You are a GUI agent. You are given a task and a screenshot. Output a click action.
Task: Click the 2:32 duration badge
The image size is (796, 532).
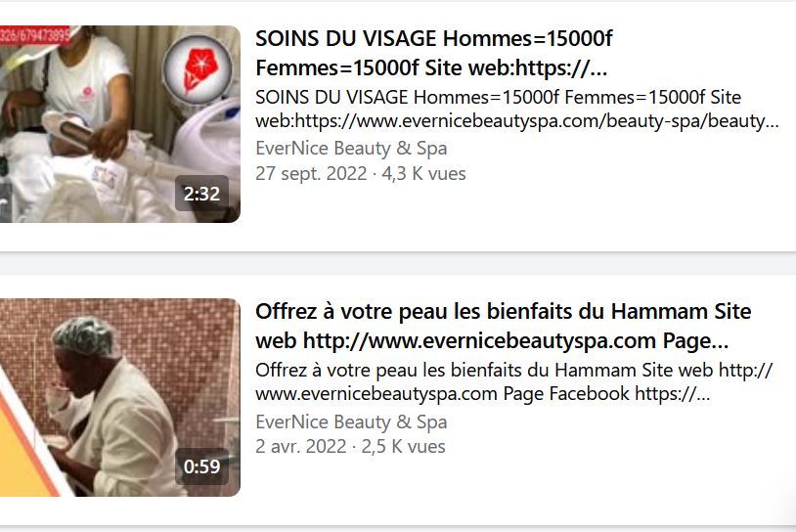pos(201,194)
